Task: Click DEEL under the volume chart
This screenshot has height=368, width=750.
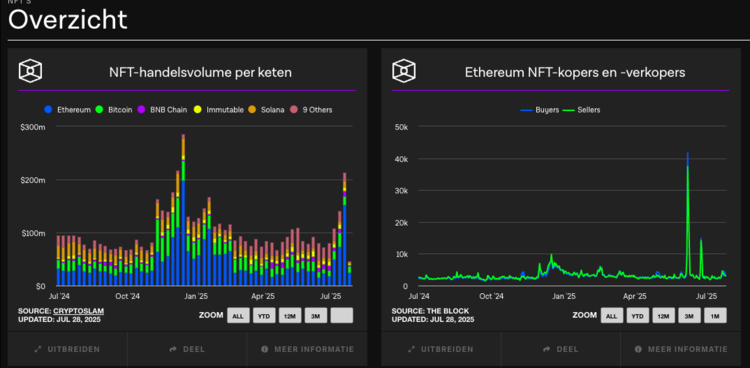Action: [x=187, y=349]
